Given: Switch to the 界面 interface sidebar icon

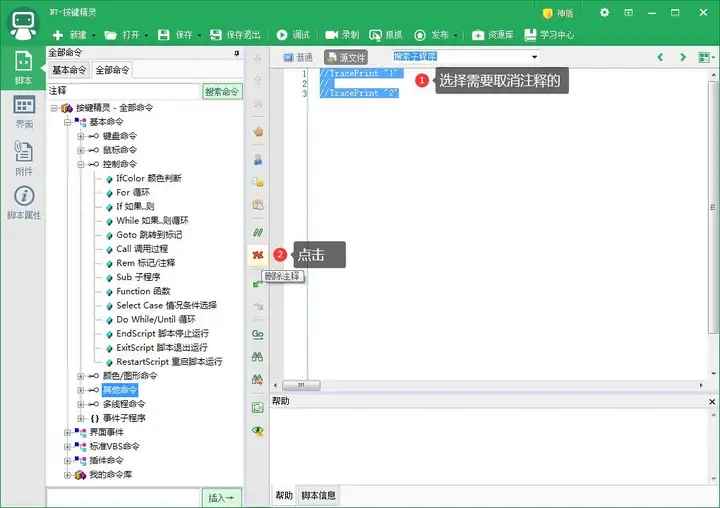Looking at the screenshot, I should click(x=24, y=112).
